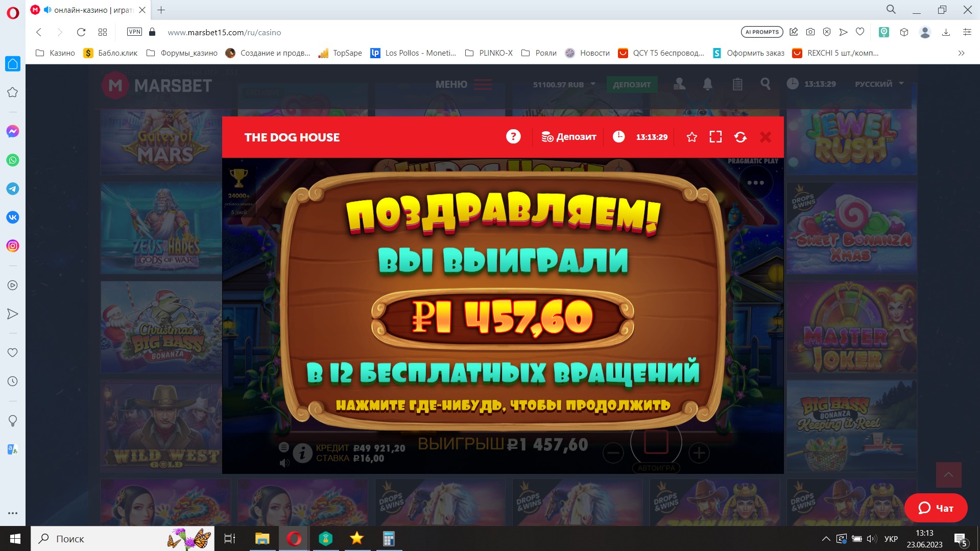
Task: Open the Windows Start menu
Action: (x=15, y=539)
